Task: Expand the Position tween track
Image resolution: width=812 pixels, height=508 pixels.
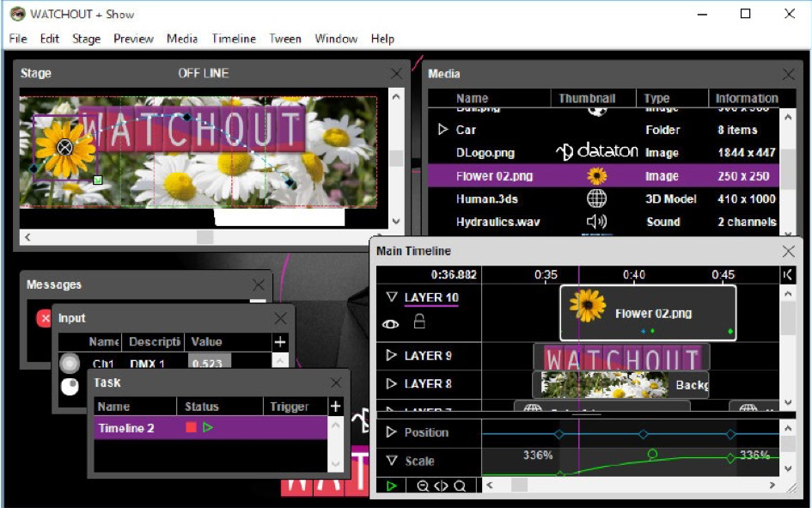Action: (x=392, y=432)
